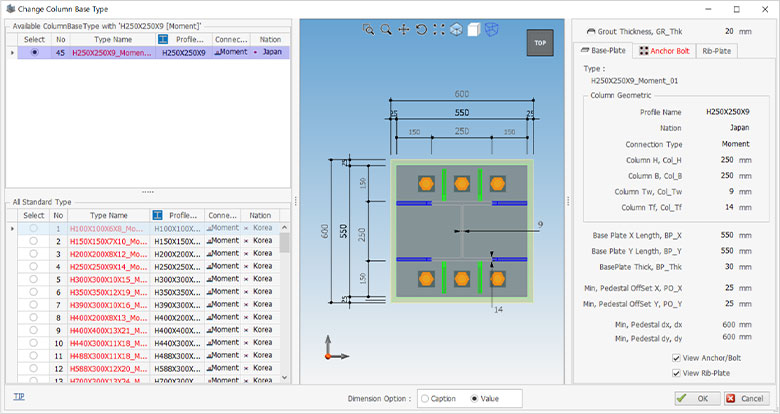Click splitter handle left of 3D viewer
The image size is (780, 414).
[x=295, y=201]
